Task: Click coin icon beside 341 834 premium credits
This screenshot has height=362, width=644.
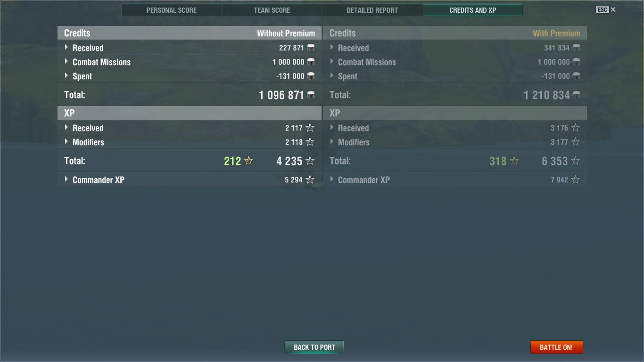Action: click(x=576, y=48)
